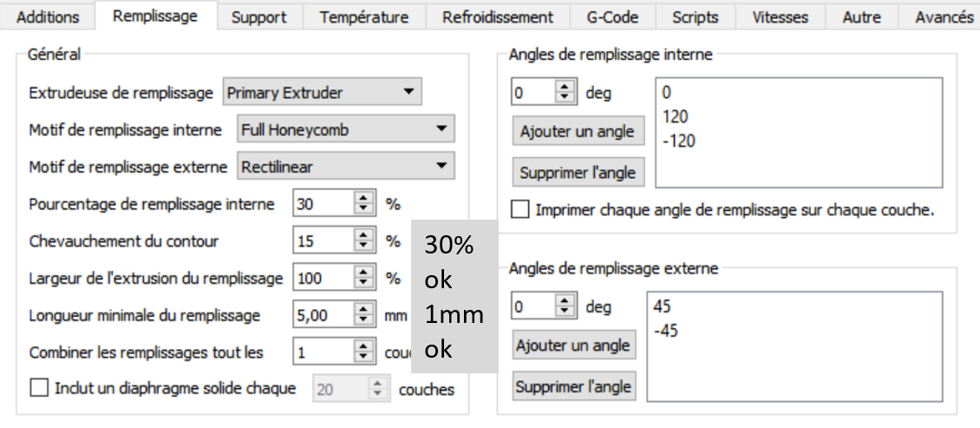Select 120 in interne angles list

[x=673, y=115]
